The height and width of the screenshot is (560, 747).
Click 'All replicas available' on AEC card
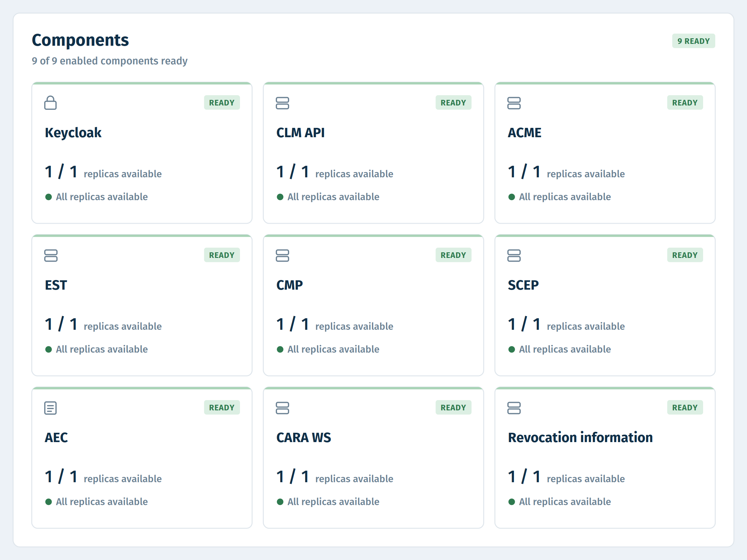(x=102, y=502)
